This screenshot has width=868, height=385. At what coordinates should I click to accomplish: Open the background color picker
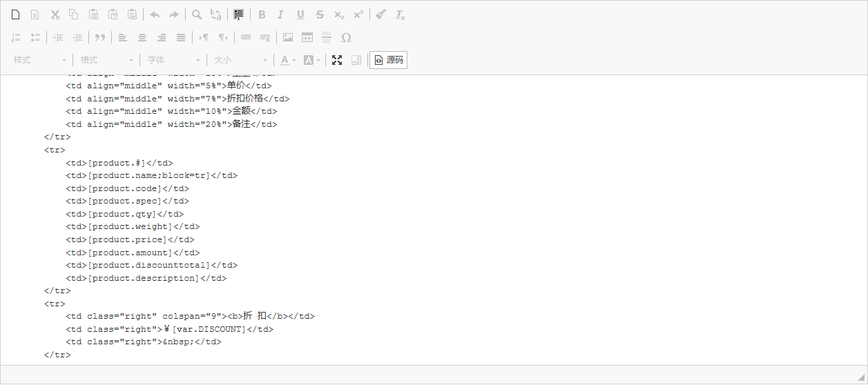click(x=312, y=60)
